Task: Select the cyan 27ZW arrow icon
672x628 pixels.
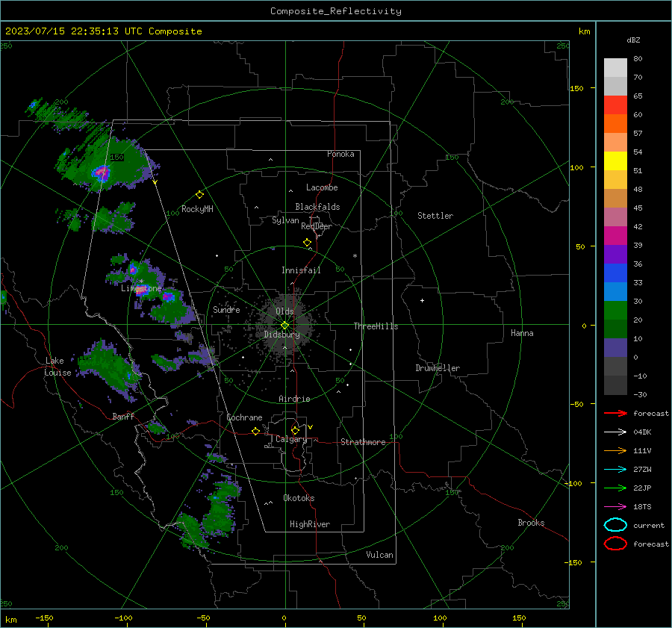Action: [x=615, y=470]
